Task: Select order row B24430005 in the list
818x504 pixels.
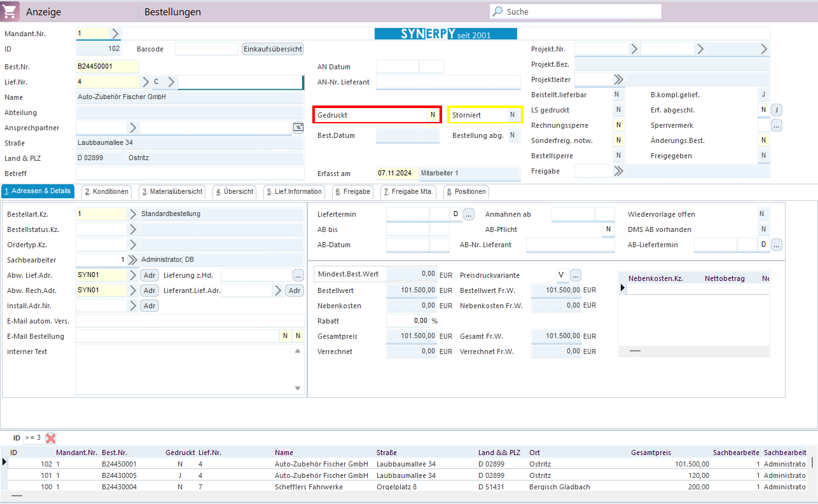Action: point(119,475)
